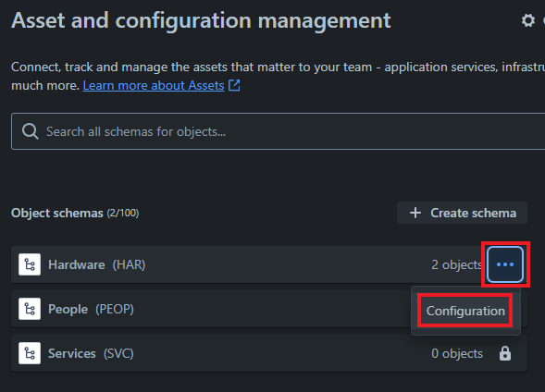Image resolution: width=545 pixels, height=392 pixels.
Task: Select Configuration from the dropdown menu
Action: coord(465,311)
